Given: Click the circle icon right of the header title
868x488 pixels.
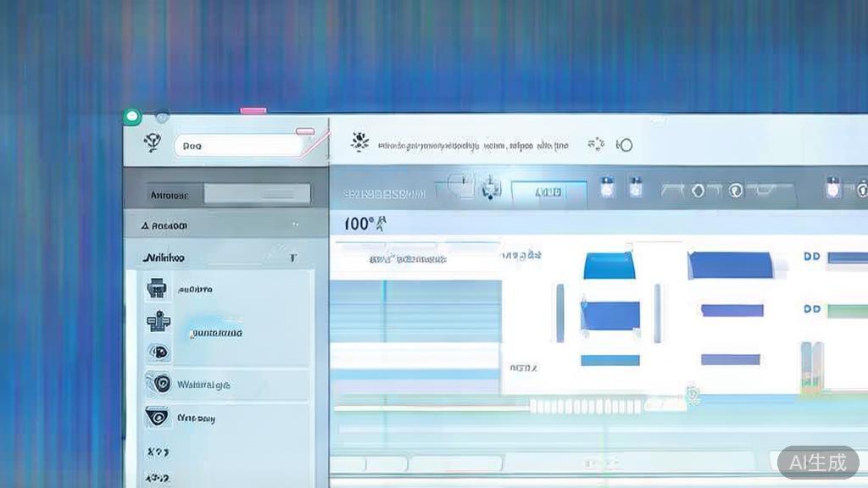Looking at the screenshot, I should 626,145.
